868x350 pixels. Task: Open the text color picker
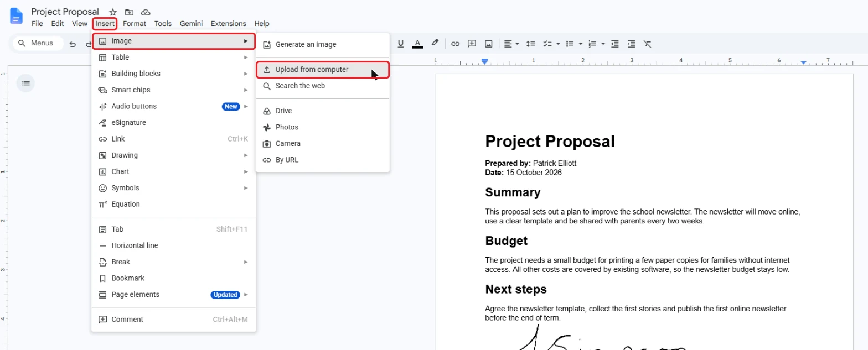pyautogui.click(x=417, y=43)
